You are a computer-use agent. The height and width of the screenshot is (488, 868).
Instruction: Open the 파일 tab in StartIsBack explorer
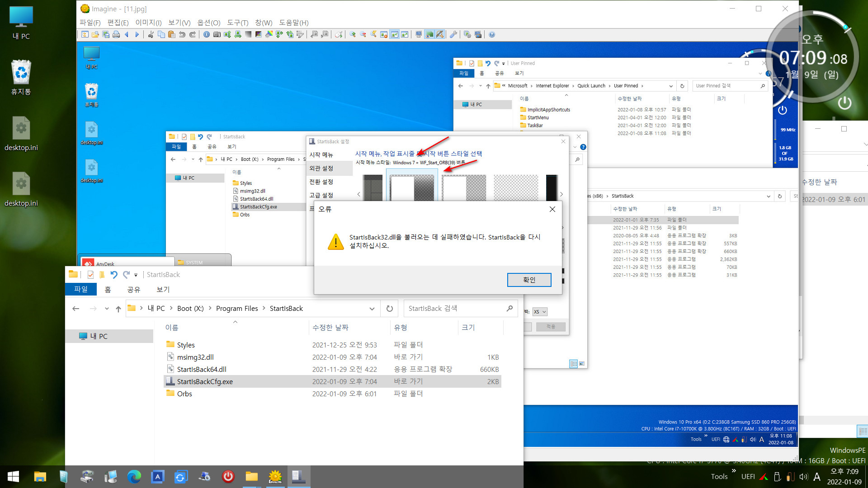pos(81,289)
